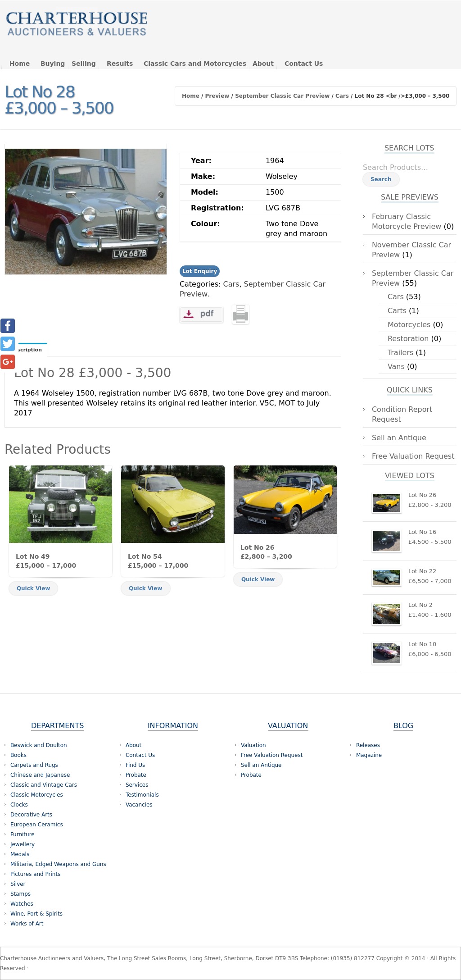The width and height of the screenshot is (461, 980).
Task: Open the Lot No 54 yellow coupe image
Action: click(173, 504)
